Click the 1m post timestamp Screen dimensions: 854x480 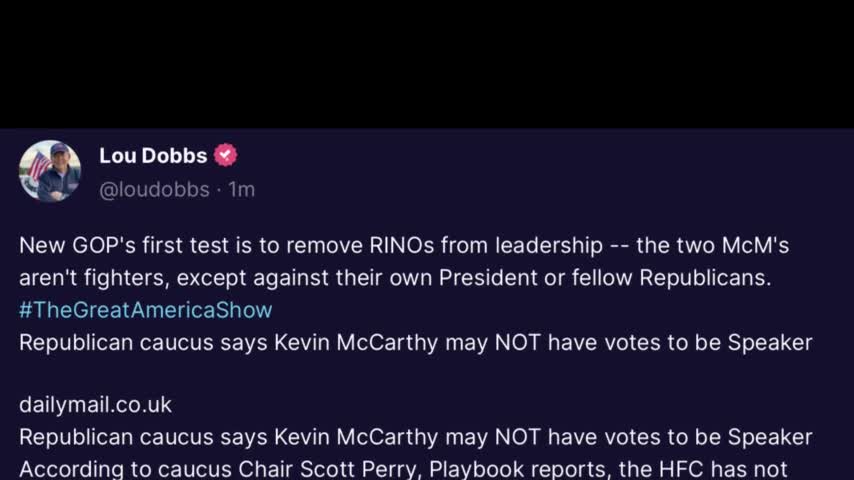[242, 189]
